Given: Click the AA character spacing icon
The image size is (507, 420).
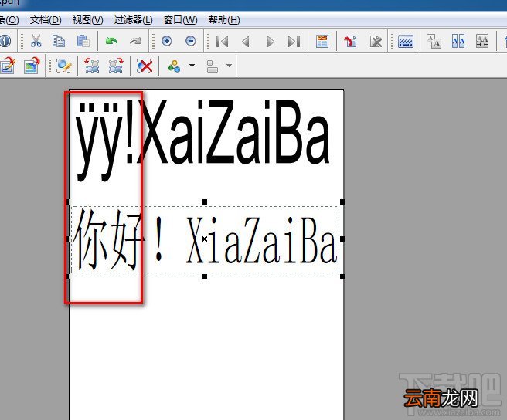Looking at the screenshot, I should click(x=482, y=41).
